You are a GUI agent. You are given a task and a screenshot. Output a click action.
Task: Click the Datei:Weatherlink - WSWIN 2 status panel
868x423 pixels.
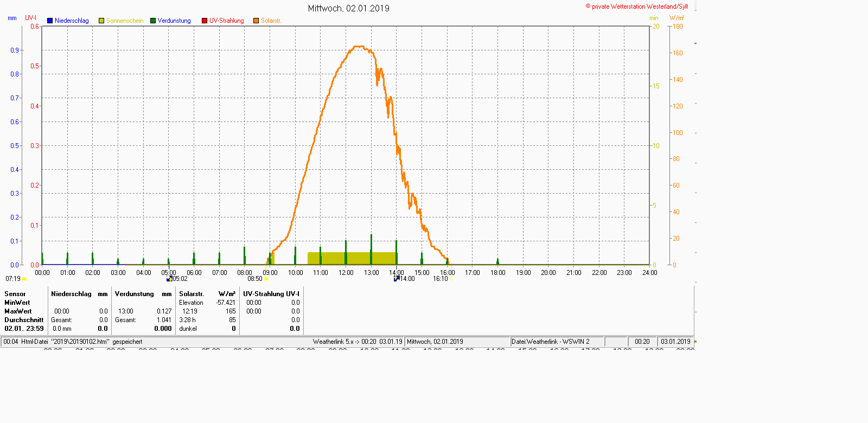point(557,342)
